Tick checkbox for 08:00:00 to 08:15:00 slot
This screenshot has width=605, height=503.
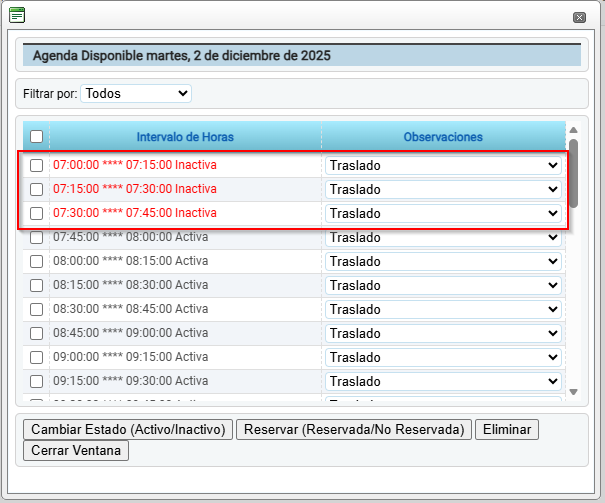(x=36, y=261)
